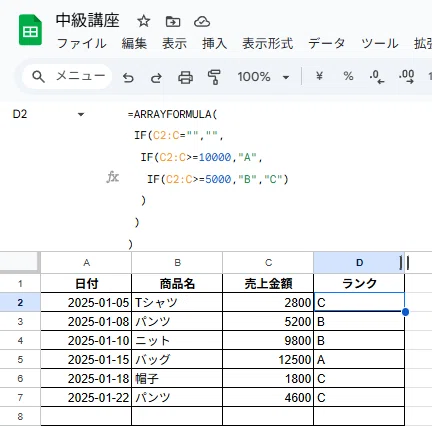Select the cell with 9800
The width and height of the screenshot is (432, 426).
tap(268, 341)
